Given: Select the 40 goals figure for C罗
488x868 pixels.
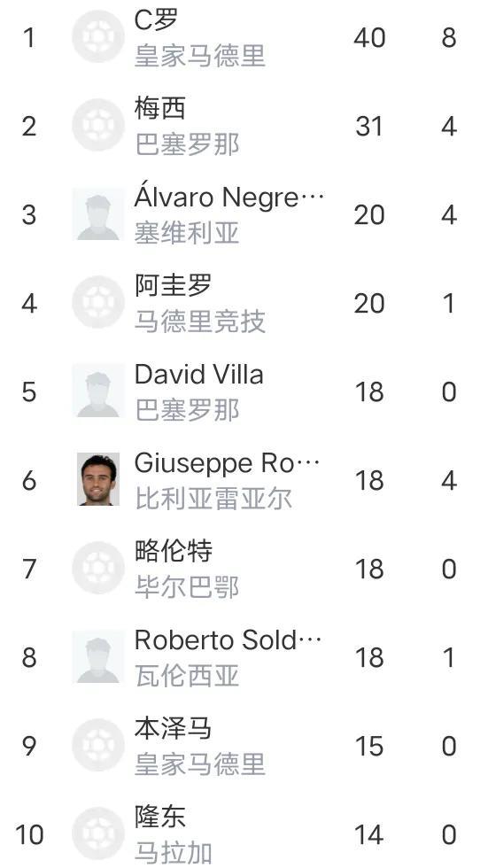Looking at the screenshot, I should [369, 37].
